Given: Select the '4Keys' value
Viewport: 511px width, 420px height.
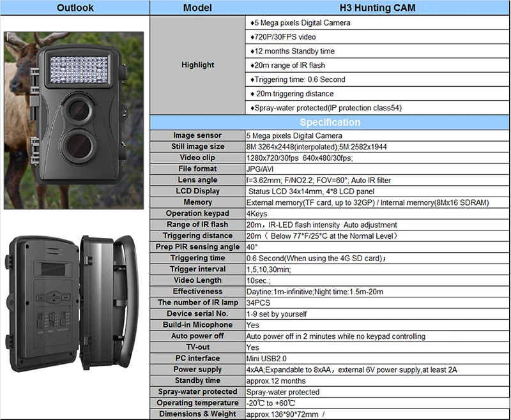Looking at the screenshot, I should point(257,214).
